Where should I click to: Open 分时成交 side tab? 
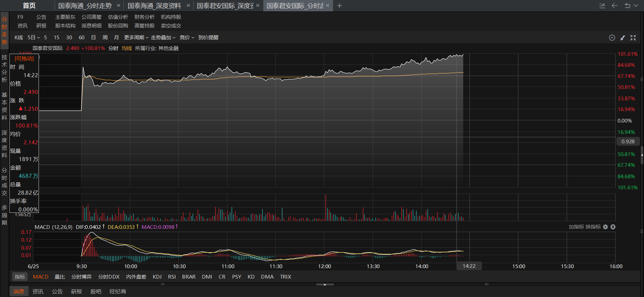tap(4, 182)
